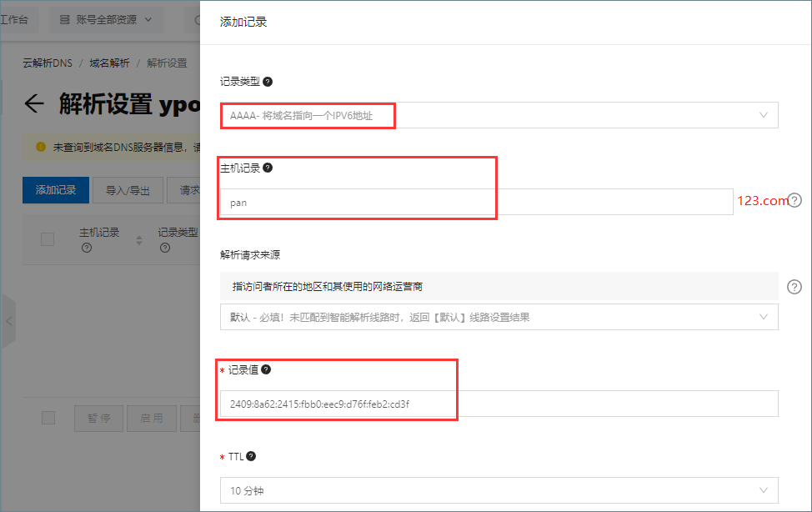This screenshot has height=512, width=812.
Task: Click the question mark icon next to 123.com
Action: pyautogui.click(x=794, y=200)
